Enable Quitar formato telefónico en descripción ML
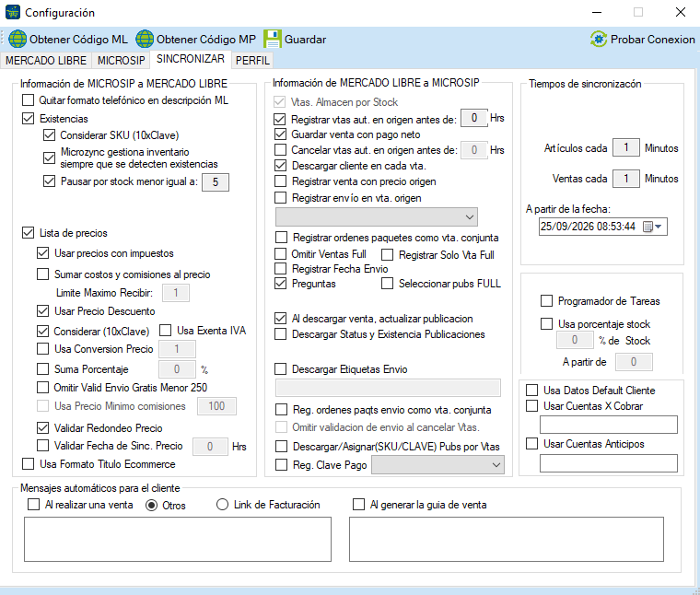The width and height of the screenshot is (700, 595). click(29, 100)
